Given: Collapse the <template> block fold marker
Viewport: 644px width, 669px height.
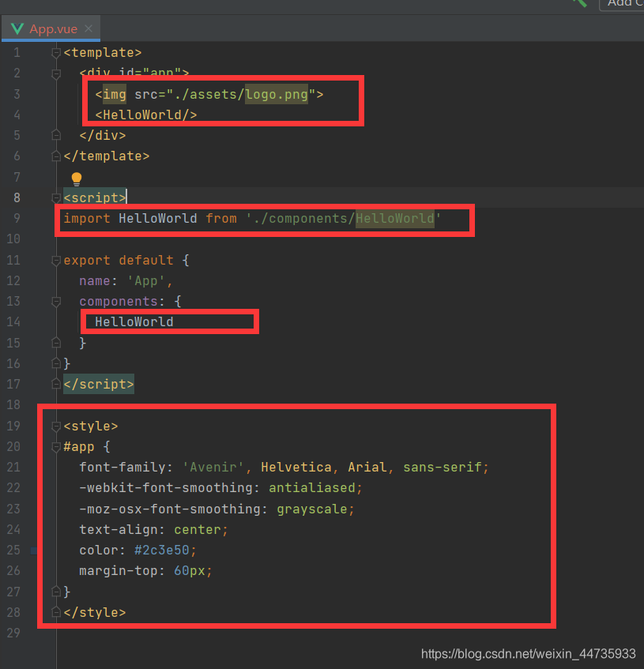Looking at the screenshot, I should 56,53.
